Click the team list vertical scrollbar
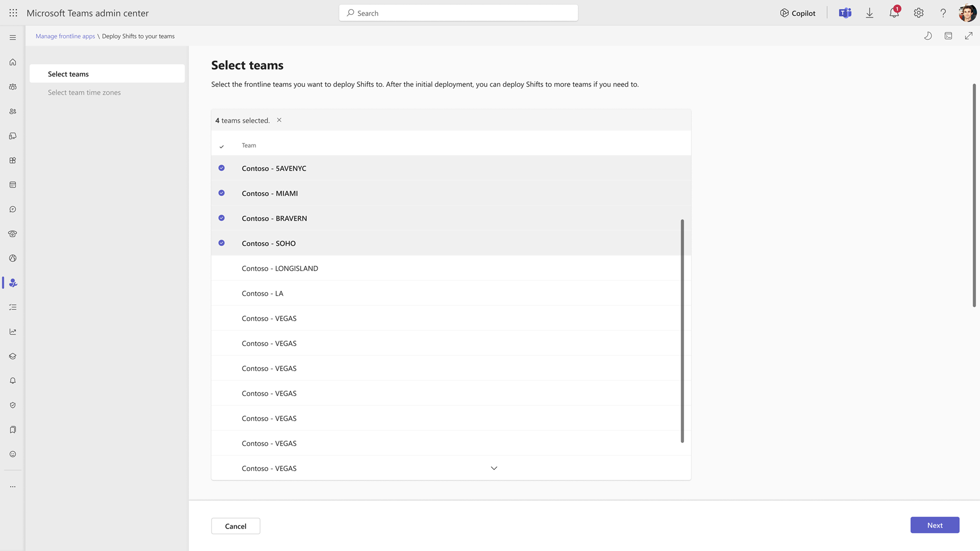980x551 pixels. (x=682, y=331)
